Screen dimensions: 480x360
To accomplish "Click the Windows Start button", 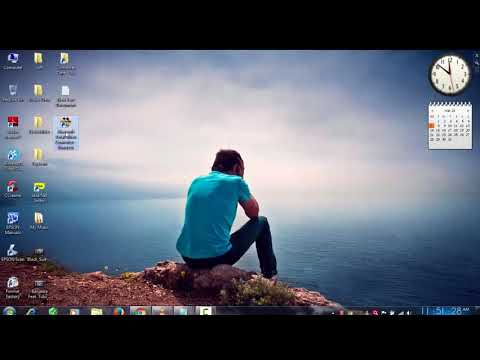I will 10,311.
